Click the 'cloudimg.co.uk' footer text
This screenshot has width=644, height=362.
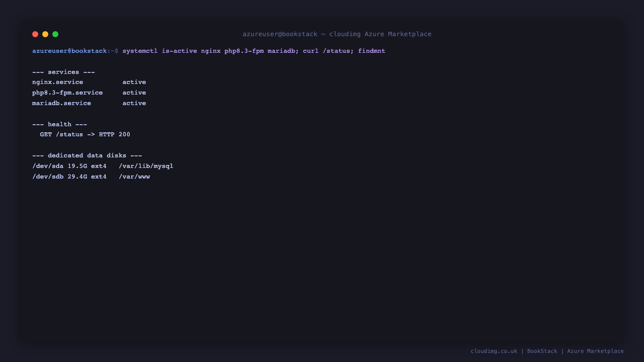494,351
